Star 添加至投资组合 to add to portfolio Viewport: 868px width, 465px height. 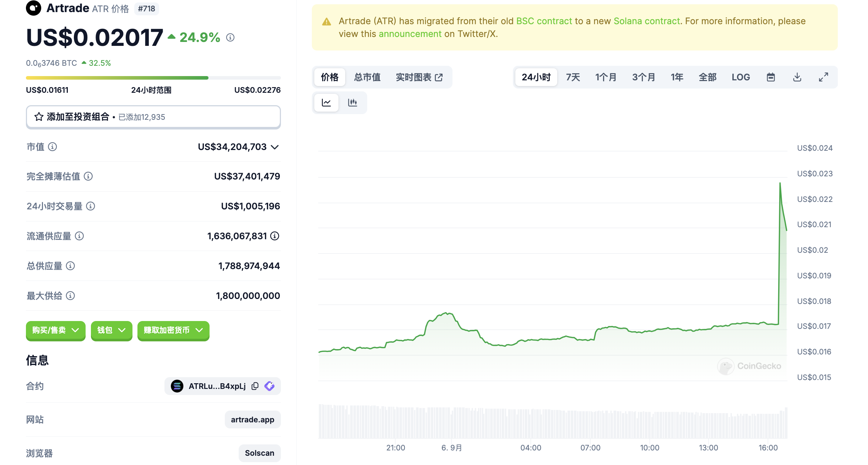(39, 117)
